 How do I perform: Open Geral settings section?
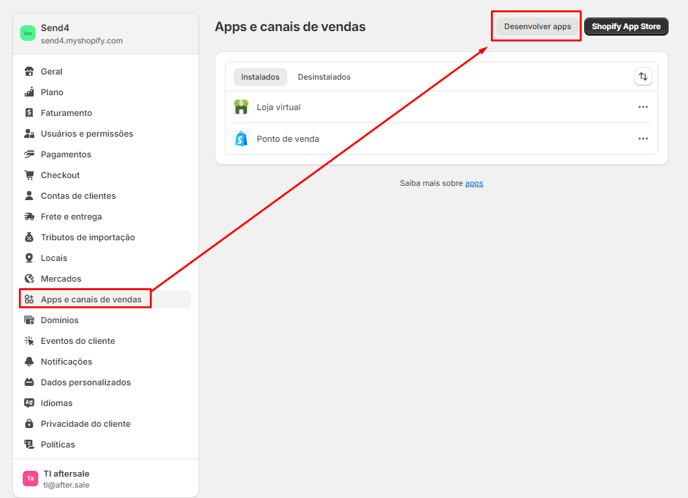pyautogui.click(x=105, y=72)
